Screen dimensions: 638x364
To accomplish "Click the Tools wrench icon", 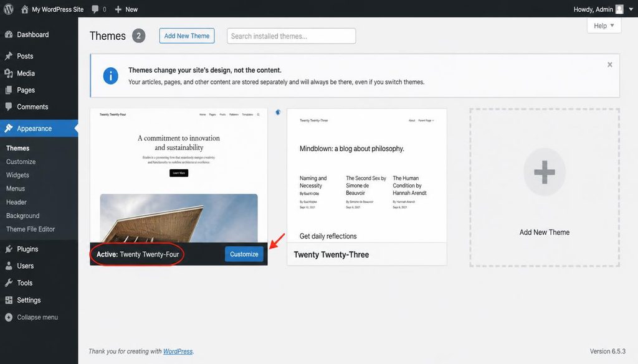I will 9,282.
